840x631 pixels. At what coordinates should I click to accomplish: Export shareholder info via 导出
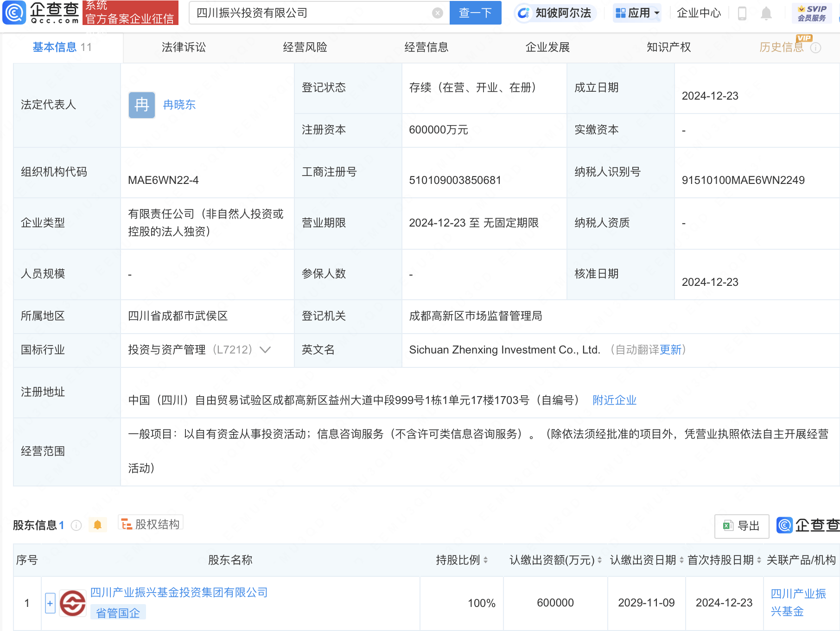(742, 526)
